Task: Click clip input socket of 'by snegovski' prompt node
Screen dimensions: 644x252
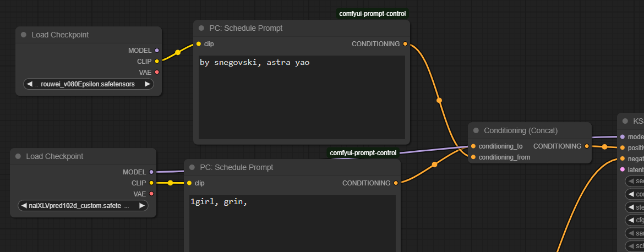Action: tap(199, 44)
